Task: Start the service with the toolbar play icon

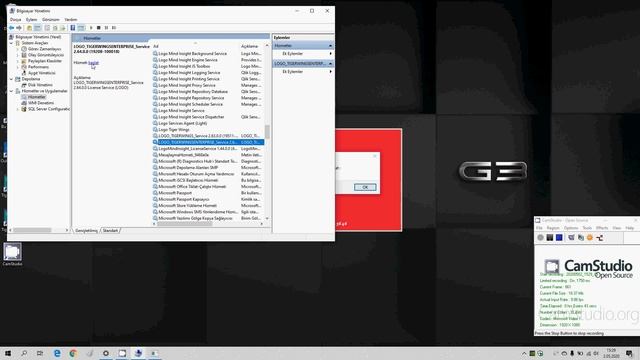Action: (x=91, y=28)
